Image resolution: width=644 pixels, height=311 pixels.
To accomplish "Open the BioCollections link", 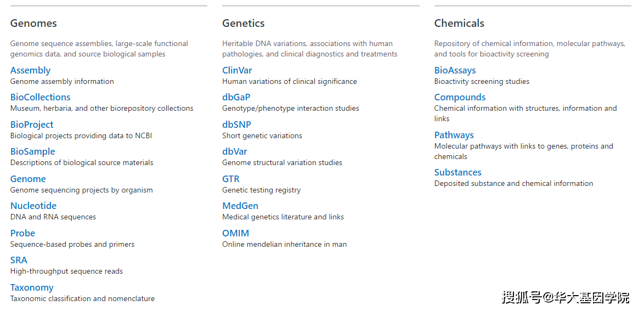I will 40,98.
